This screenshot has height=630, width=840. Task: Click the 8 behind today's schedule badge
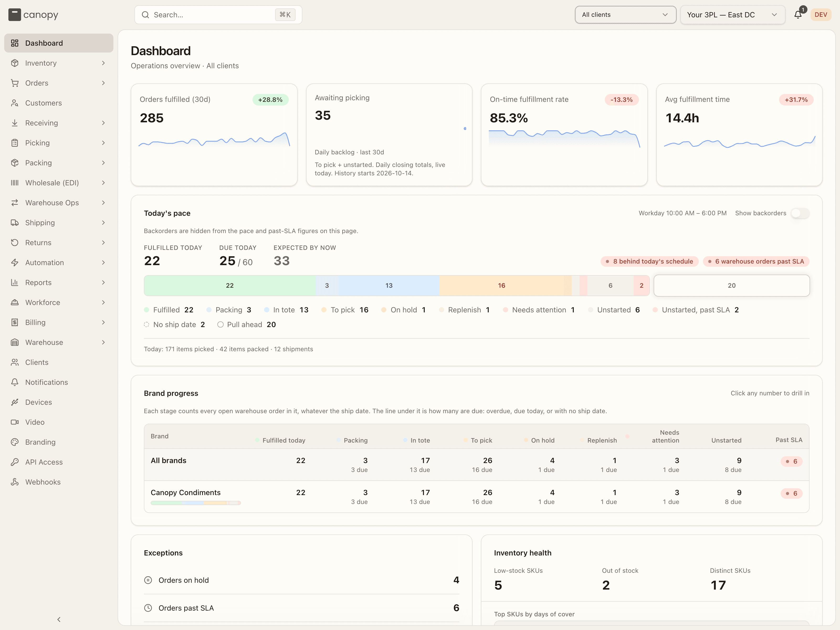[649, 261]
